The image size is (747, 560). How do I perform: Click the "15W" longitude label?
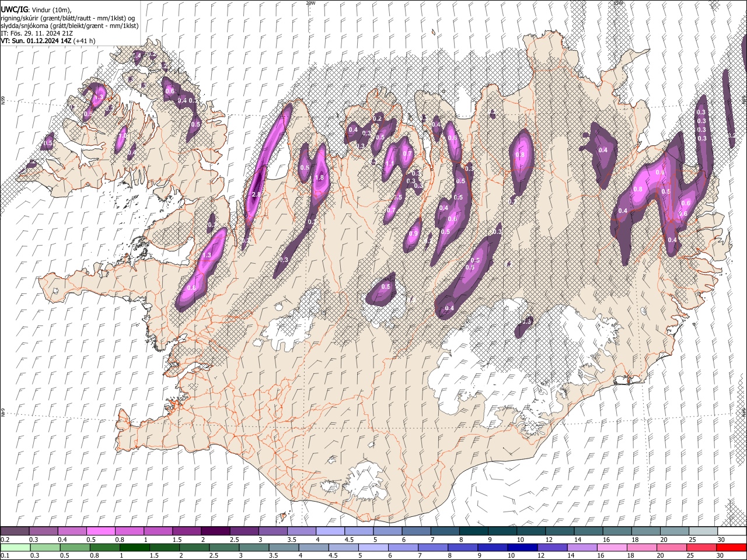click(x=618, y=3)
